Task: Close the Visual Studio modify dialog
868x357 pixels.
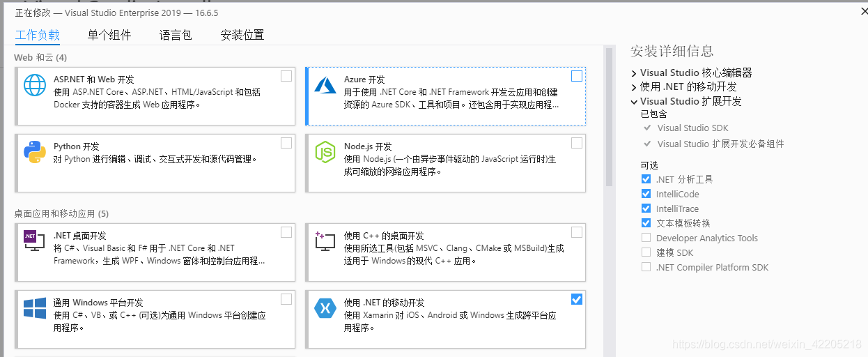Action: coord(863,10)
